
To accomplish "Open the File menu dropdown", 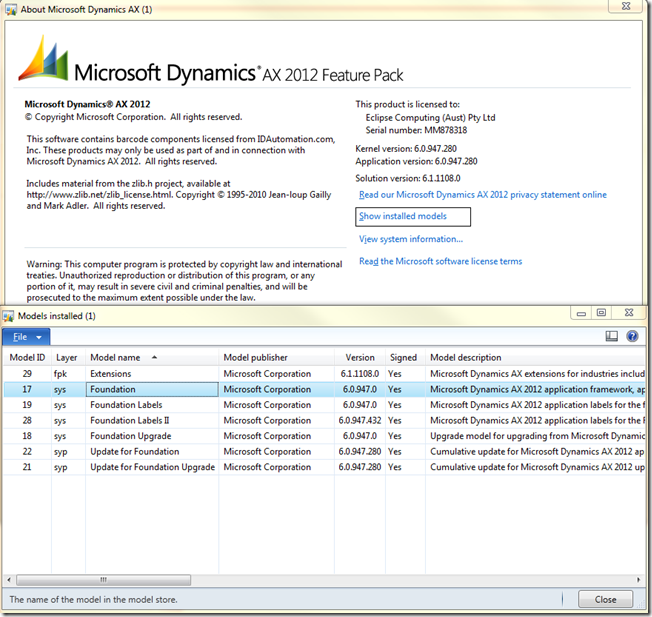I will [x=26, y=337].
